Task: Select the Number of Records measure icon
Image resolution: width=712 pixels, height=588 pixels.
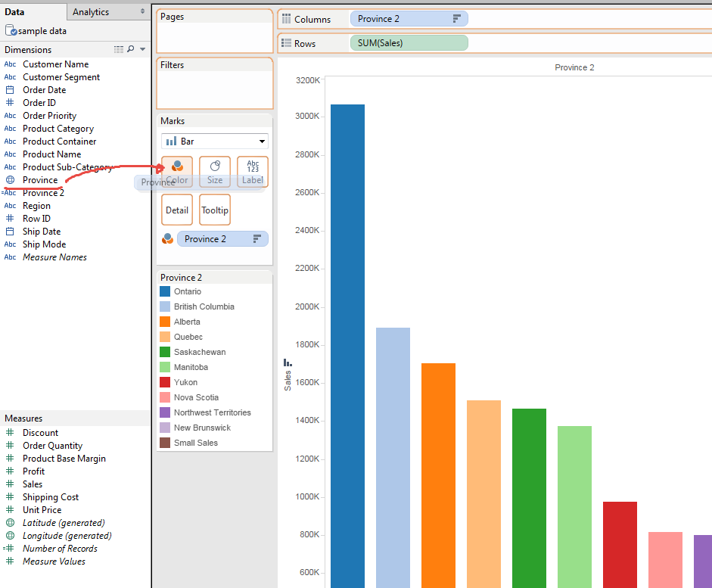Action: 9,548
